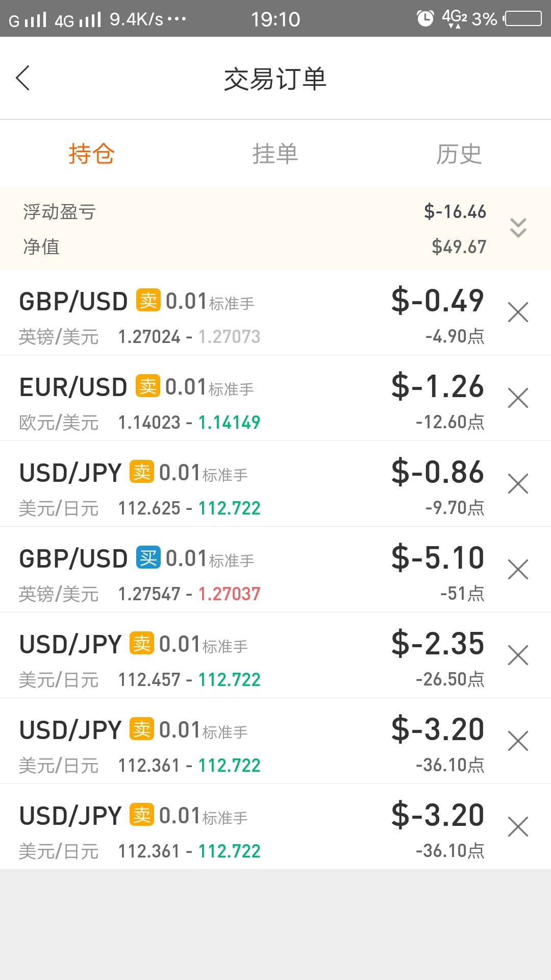Close the USD/JPY position losing $-2.35
551x980 pixels.
pyautogui.click(x=518, y=655)
